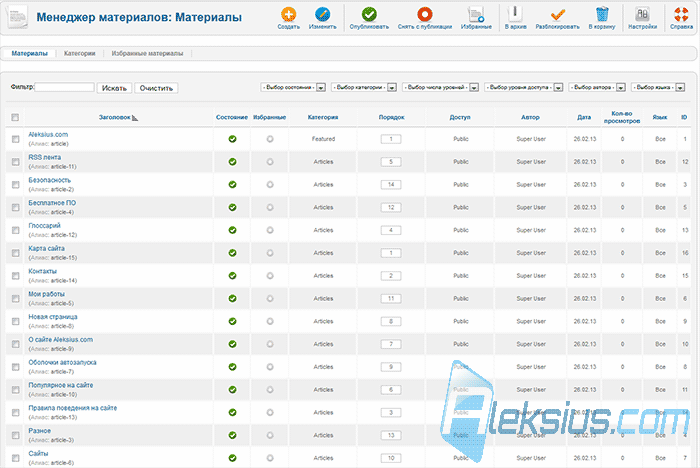
Task: Toggle published status of RSS лента row
Action: point(232,162)
